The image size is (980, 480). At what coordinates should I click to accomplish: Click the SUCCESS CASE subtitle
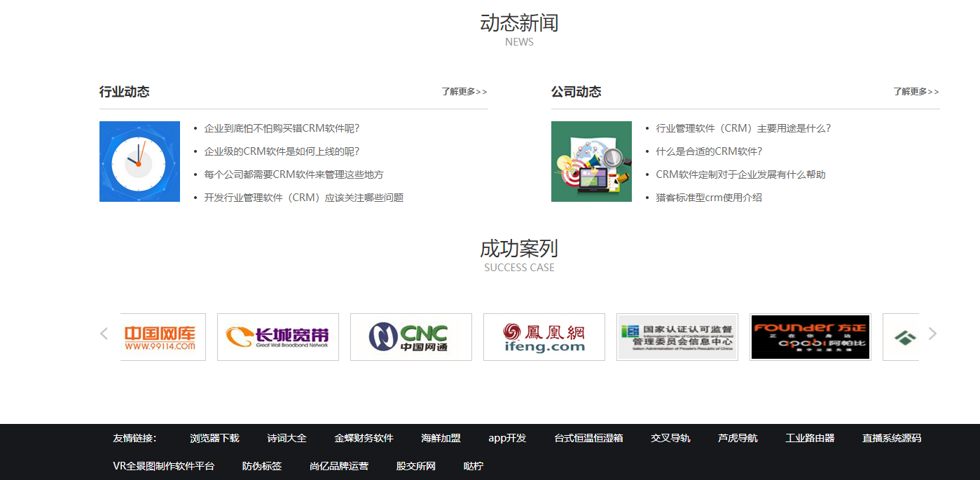point(519,268)
